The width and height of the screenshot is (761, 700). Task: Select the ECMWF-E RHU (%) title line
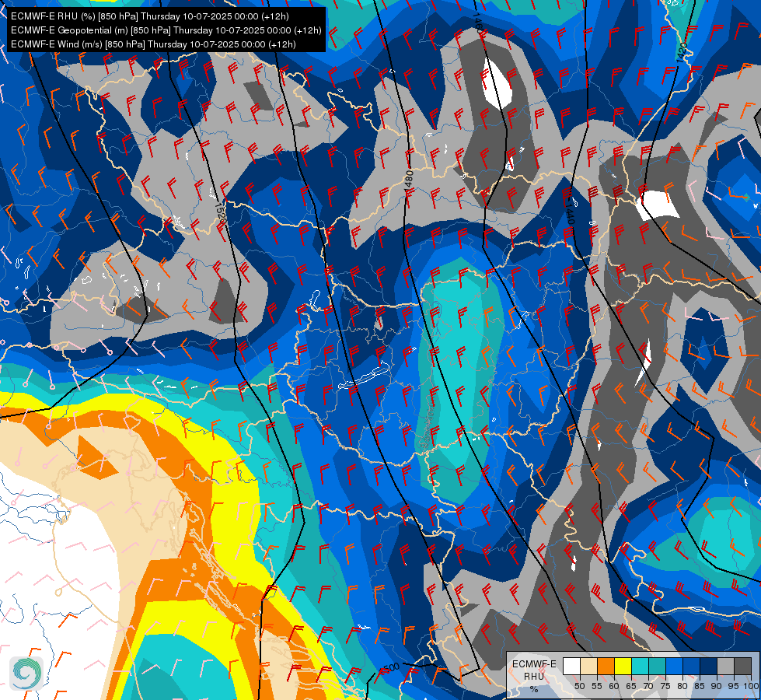(x=149, y=16)
